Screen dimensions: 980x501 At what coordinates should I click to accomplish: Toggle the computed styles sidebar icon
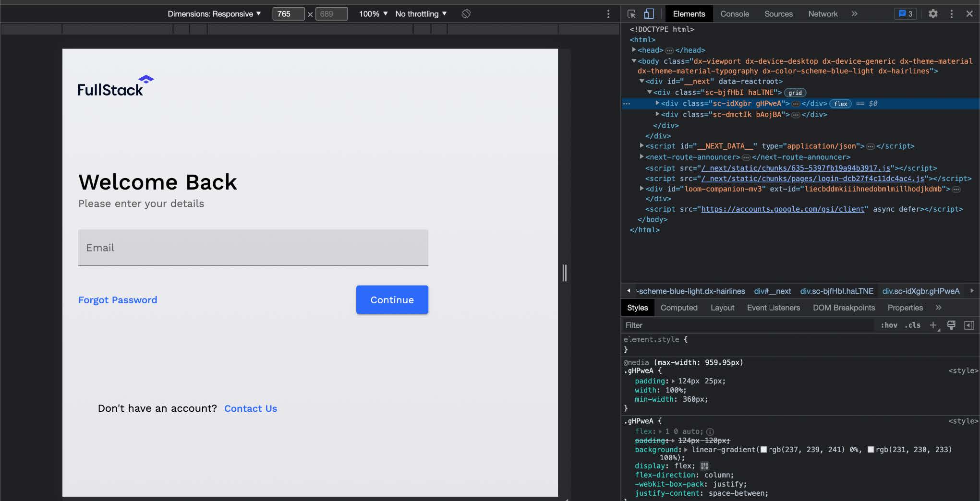point(969,325)
